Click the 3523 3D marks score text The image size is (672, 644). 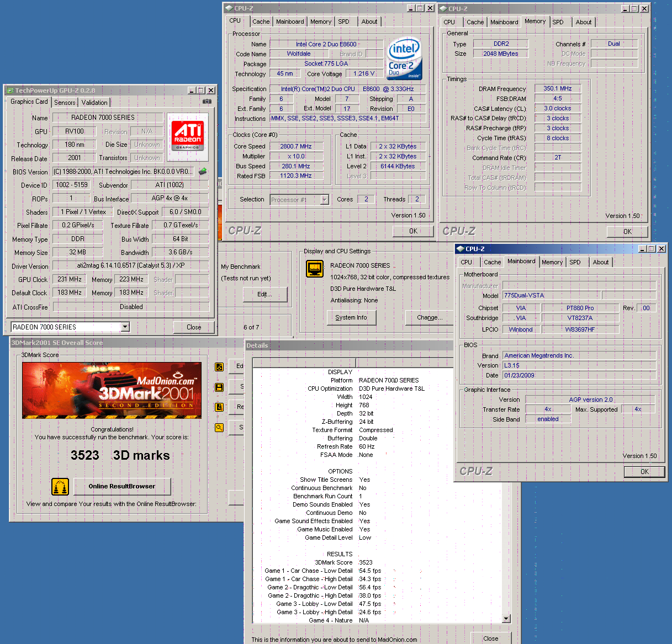click(120, 455)
